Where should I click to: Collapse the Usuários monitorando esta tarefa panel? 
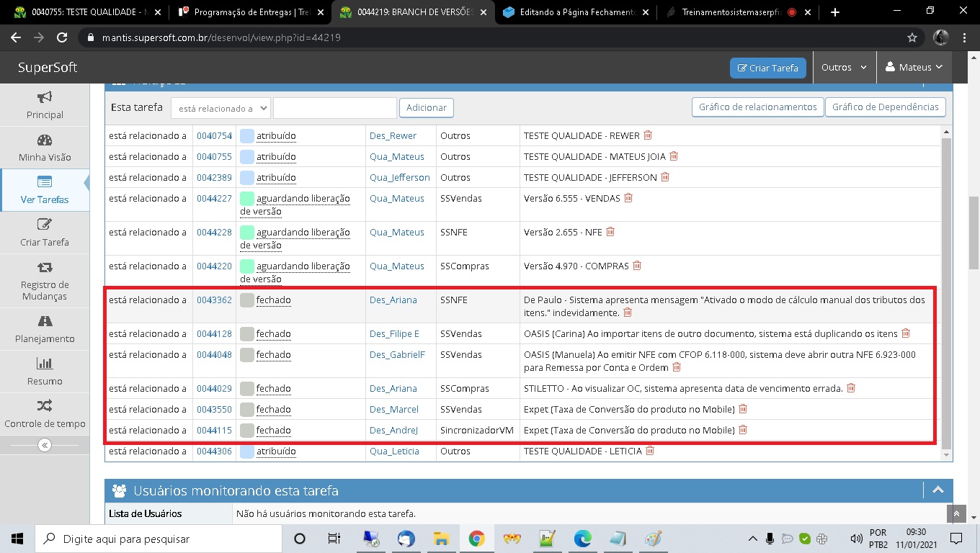point(938,490)
